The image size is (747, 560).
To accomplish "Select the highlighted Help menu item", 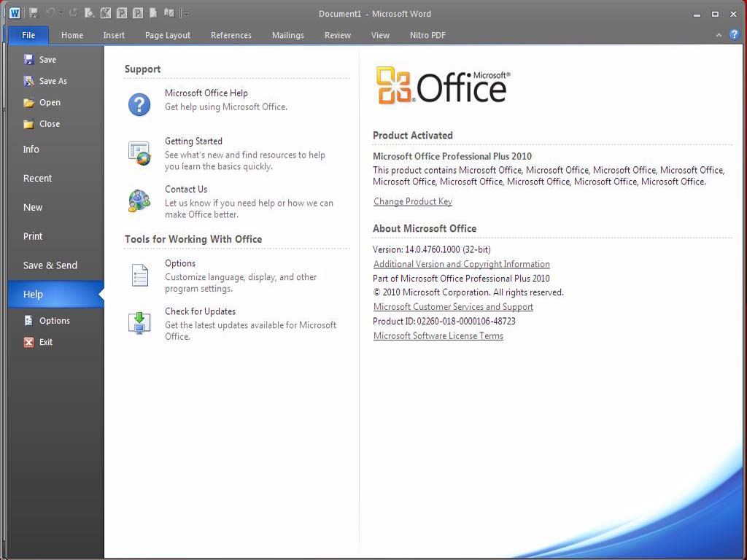I will (55, 295).
